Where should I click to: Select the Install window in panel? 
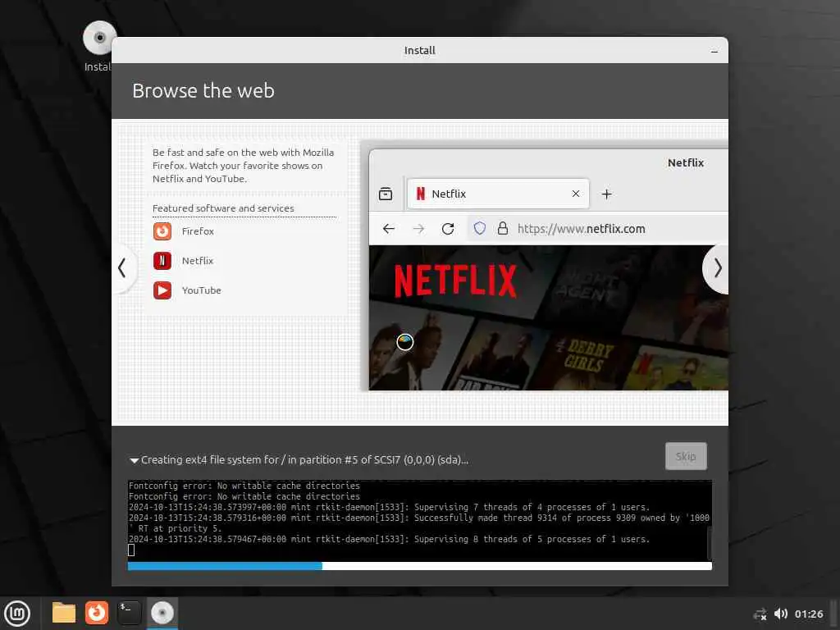162,613
